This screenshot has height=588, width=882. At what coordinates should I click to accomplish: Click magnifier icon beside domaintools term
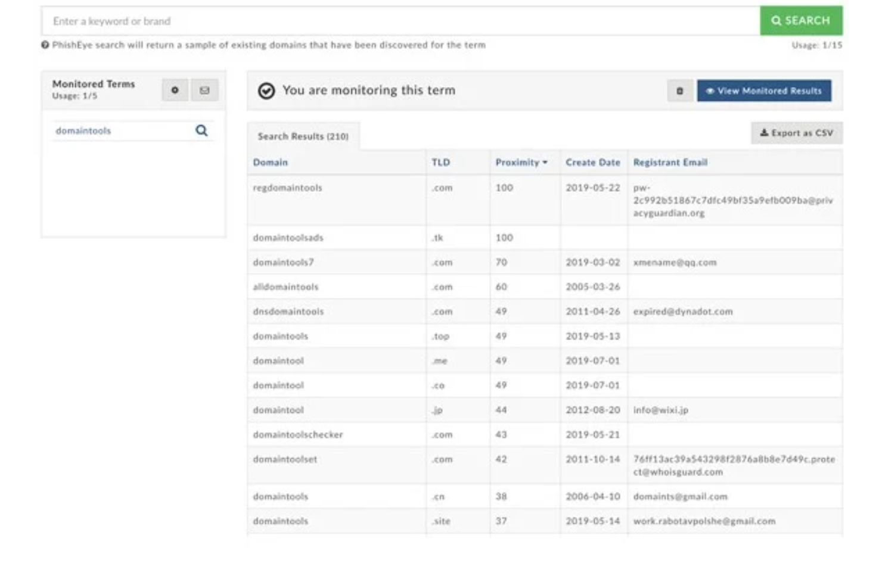201,130
